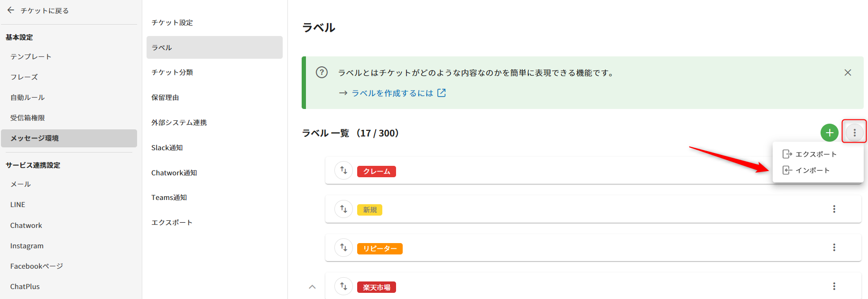Open チケット分類 settings tab

tap(172, 72)
